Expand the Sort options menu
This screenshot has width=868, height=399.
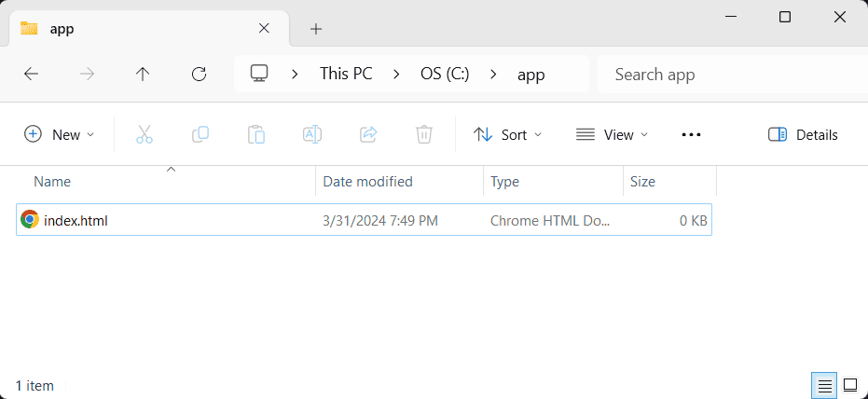pos(508,134)
